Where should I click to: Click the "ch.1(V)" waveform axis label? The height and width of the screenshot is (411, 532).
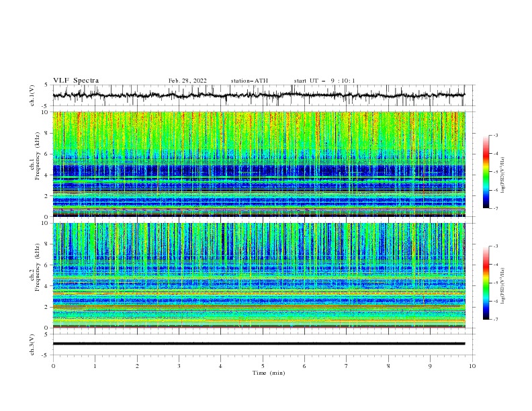[32, 95]
